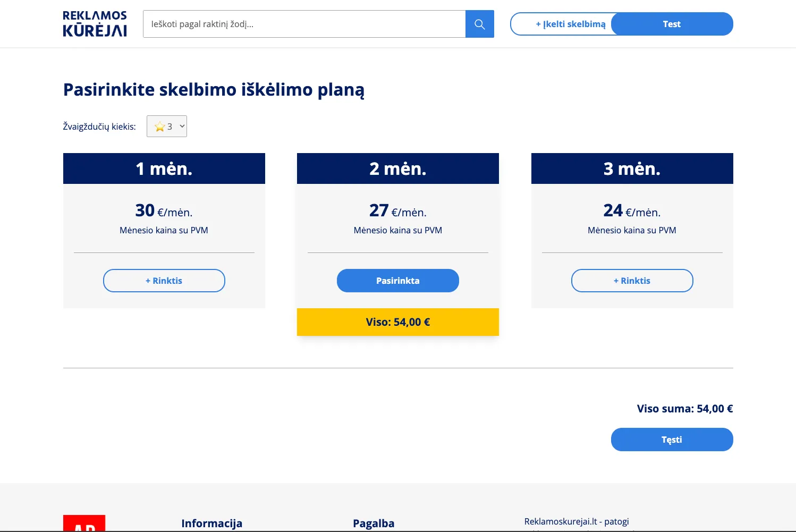The width and height of the screenshot is (796, 532).
Task: Click the yellow Viso: 54,00 € price banner
Action: pyautogui.click(x=397, y=322)
